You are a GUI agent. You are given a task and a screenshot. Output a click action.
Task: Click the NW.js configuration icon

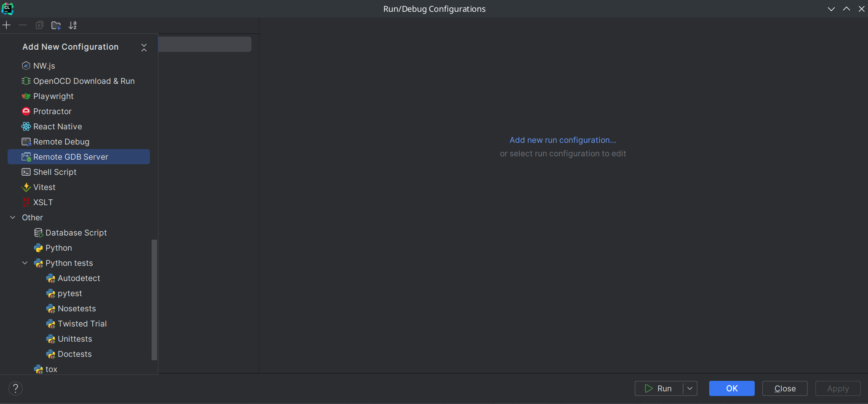click(26, 66)
